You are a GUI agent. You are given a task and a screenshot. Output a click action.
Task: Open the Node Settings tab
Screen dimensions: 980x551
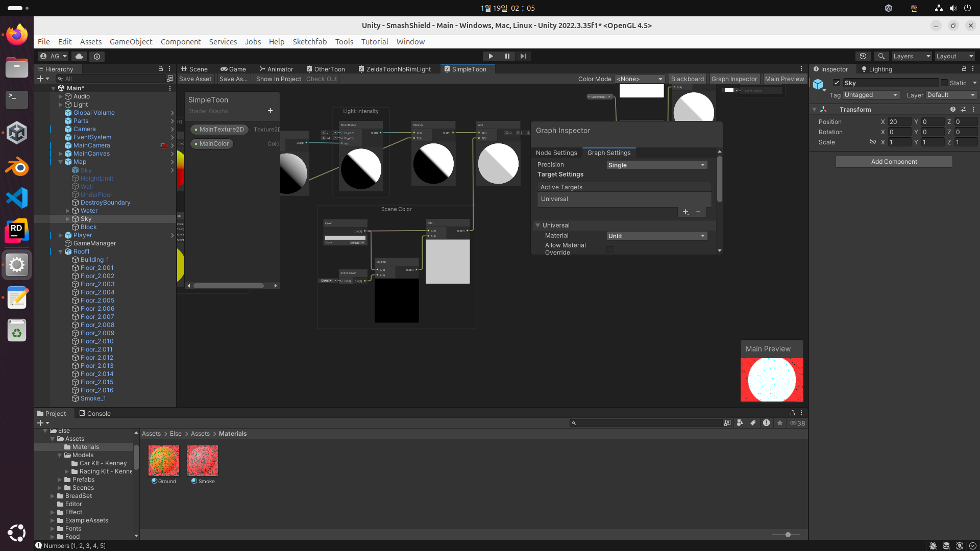pos(556,153)
